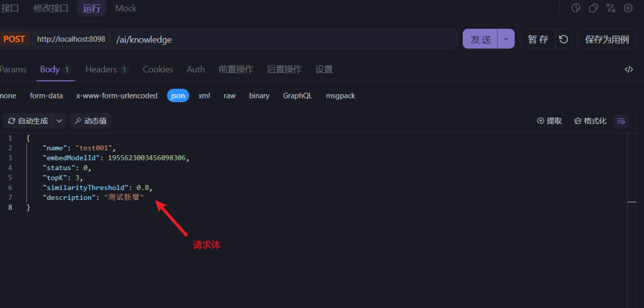The height and width of the screenshot is (308, 644).
Task: Toggle the word wrap icon
Action: (x=621, y=121)
